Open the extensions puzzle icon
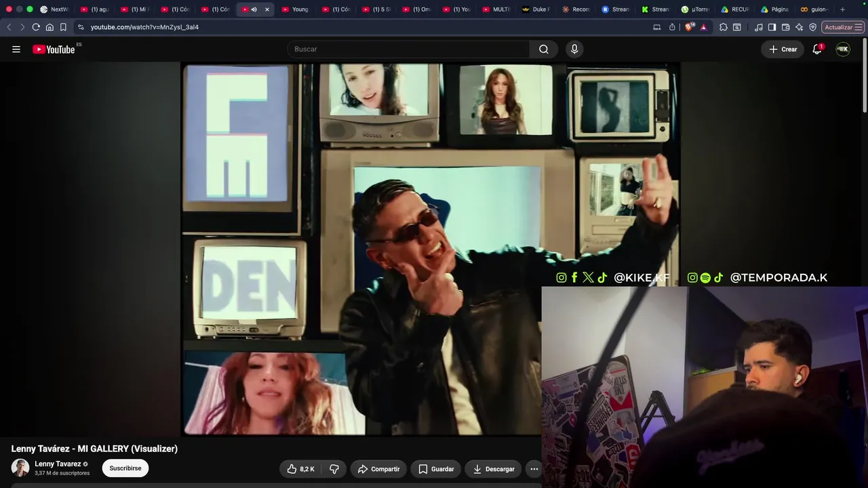 pos(724,27)
